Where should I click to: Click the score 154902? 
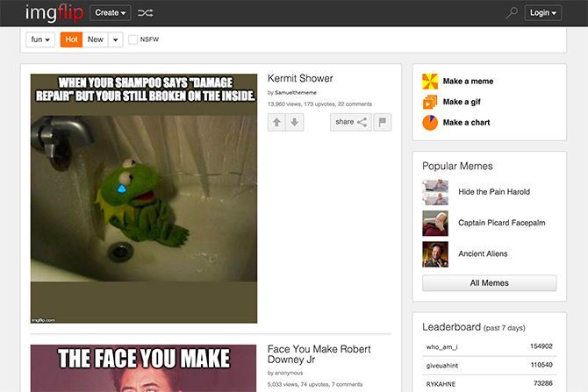pos(541,346)
